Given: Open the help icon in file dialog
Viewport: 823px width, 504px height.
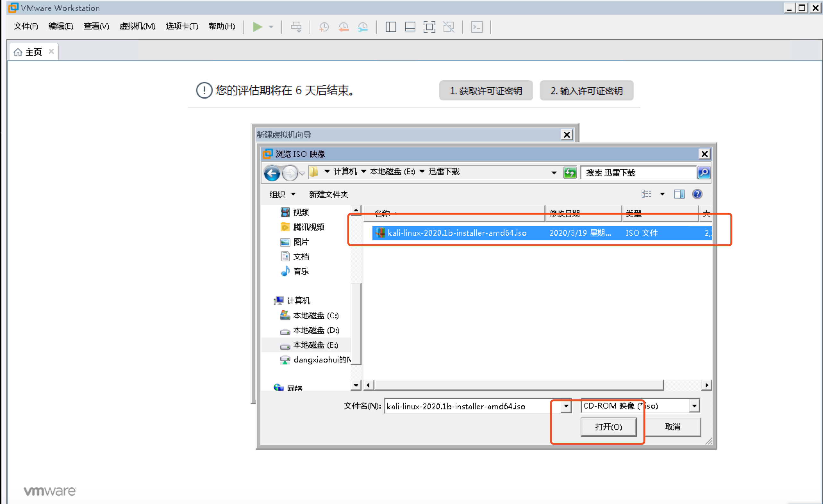Looking at the screenshot, I should point(697,194).
